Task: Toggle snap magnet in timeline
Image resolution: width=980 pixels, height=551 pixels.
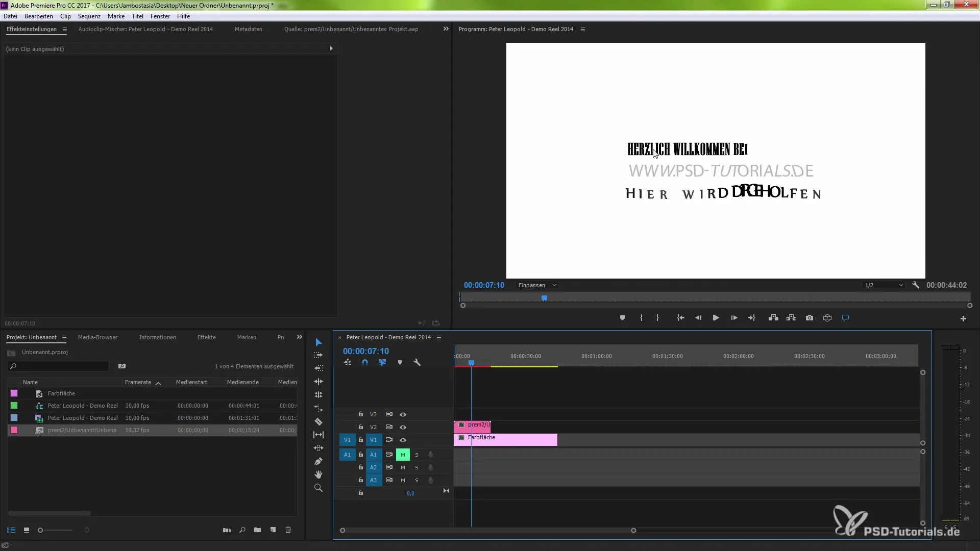Action: tap(364, 363)
